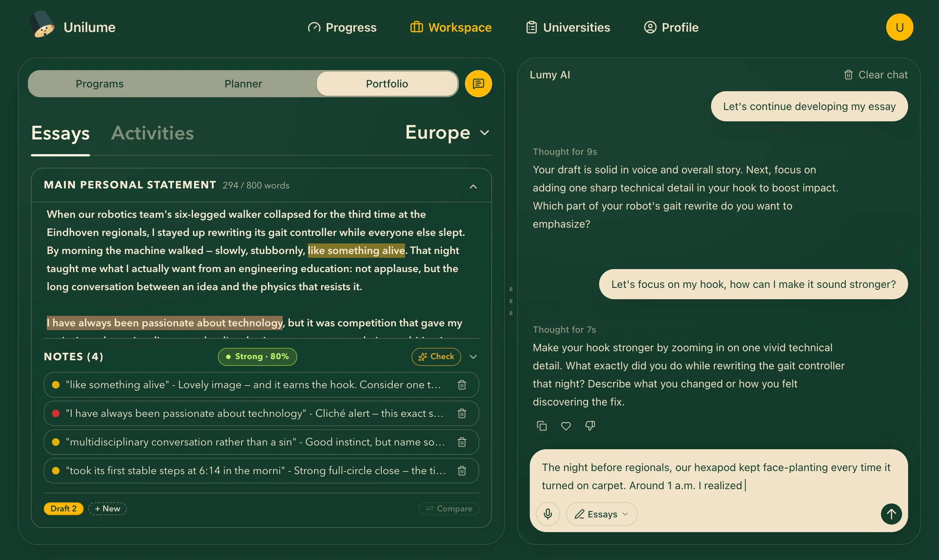The height and width of the screenshot is (560, 939).
Task: Open the Workspace page
Action: [451, 27]
